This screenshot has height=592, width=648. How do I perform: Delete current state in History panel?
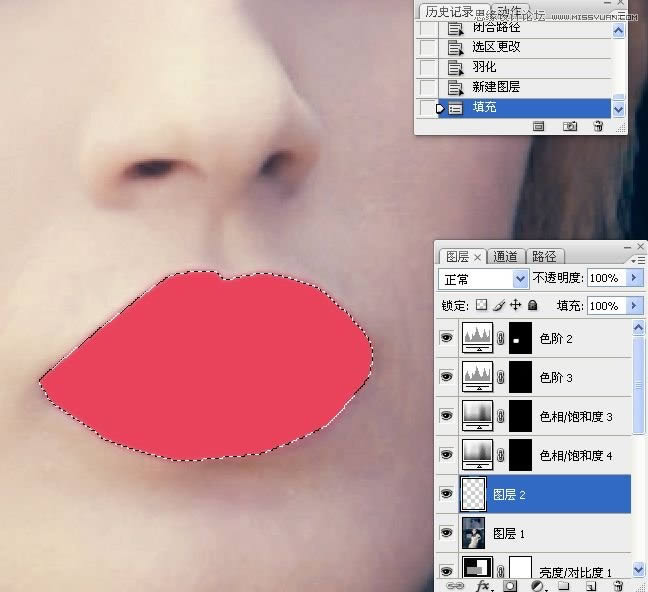[x=598, y=126]
